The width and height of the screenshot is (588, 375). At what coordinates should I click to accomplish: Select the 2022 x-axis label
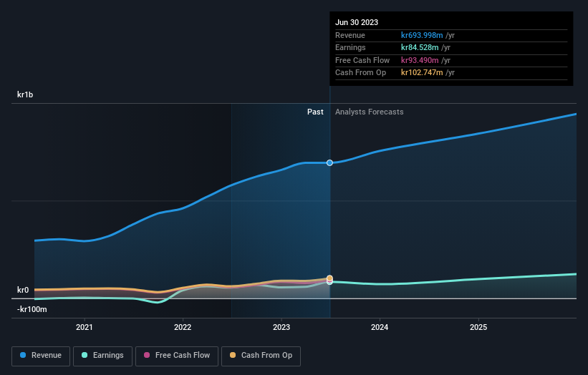(183, 327)
